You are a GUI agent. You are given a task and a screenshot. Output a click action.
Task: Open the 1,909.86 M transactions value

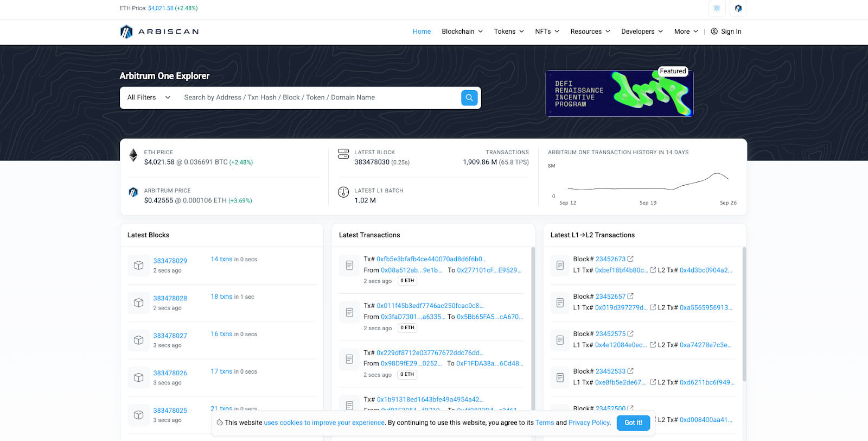(x=480, y=162)
